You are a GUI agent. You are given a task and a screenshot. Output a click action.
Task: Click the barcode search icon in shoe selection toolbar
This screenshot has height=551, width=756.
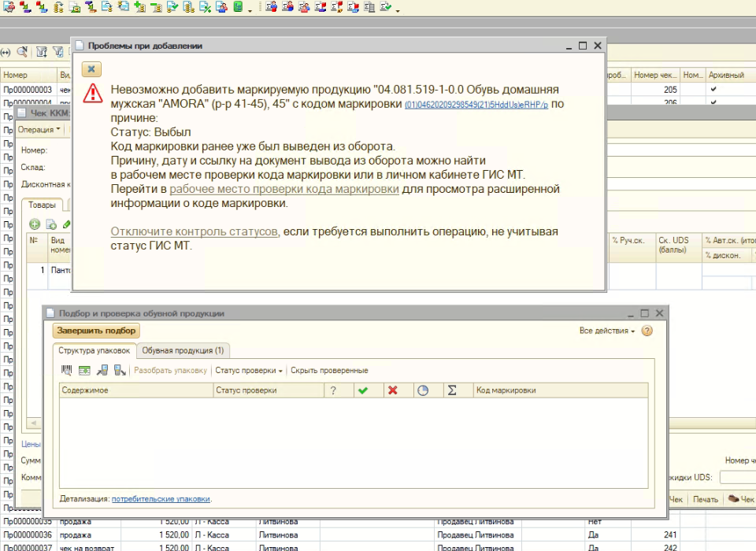[x=66, y=370]
